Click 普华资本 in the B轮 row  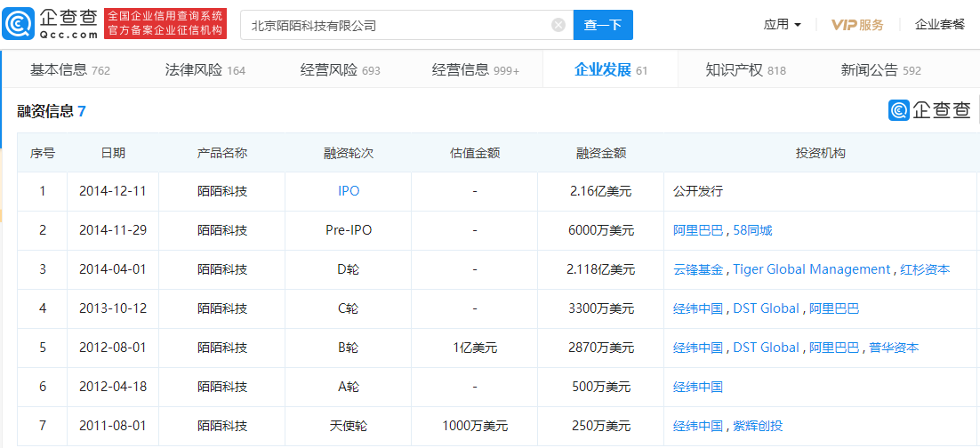coord(894,348)
